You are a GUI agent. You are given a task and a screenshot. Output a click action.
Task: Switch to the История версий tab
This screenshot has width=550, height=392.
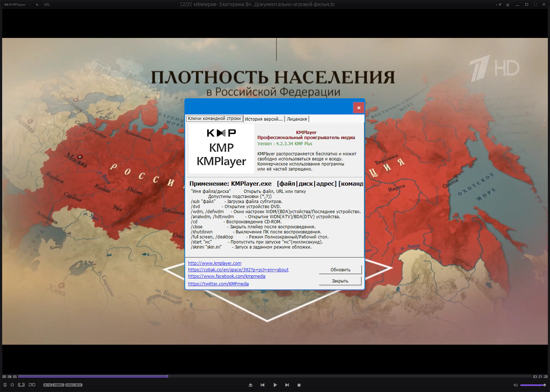click(x=264, y=119)
